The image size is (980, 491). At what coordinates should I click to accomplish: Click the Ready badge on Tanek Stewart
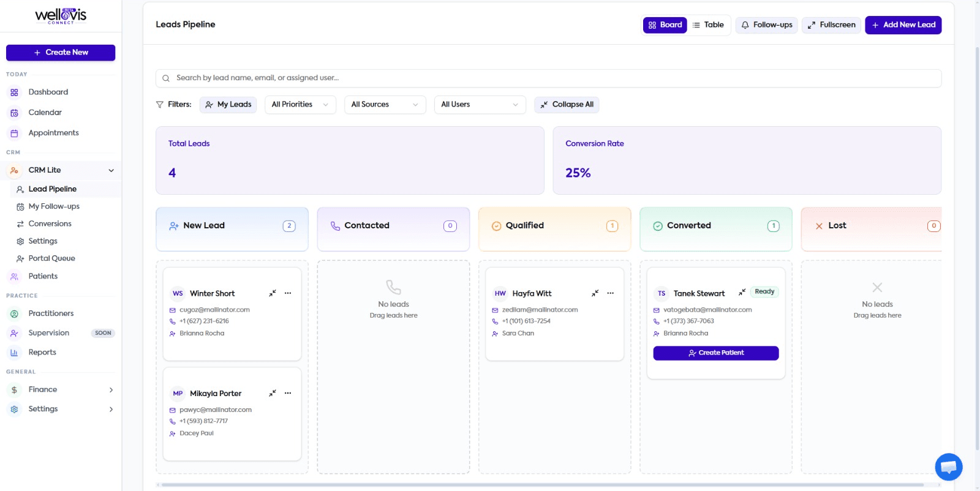pyautogui.click(x=764, y=292)
